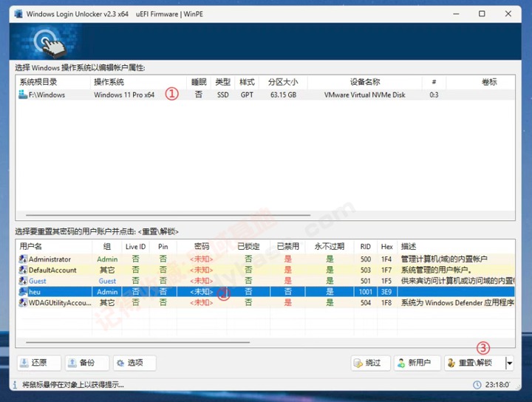
Task: Click the 类型 column header
Action: [x=222, y=82]
